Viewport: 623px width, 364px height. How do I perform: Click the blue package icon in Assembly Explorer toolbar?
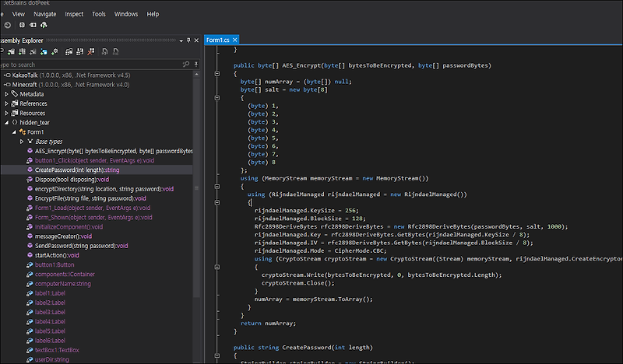coord(44,51)
